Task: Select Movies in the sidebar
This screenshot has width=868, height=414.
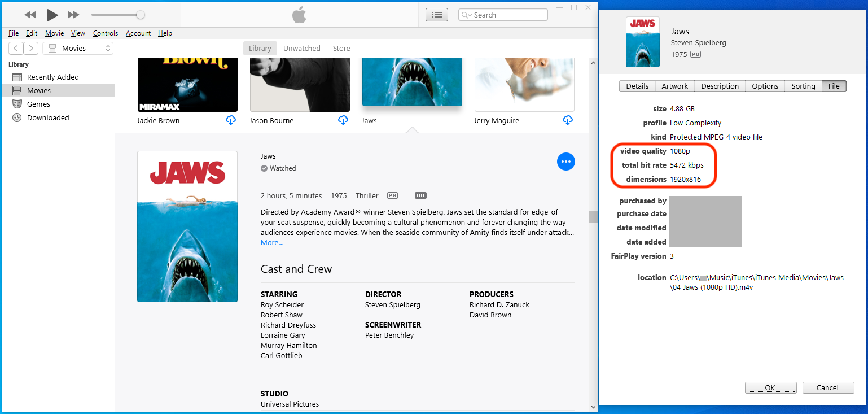Action: (x=58, y=90)
